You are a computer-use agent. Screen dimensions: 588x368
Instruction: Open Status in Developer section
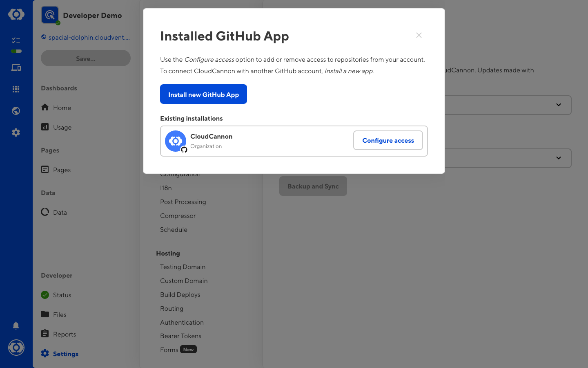(62, 295)
